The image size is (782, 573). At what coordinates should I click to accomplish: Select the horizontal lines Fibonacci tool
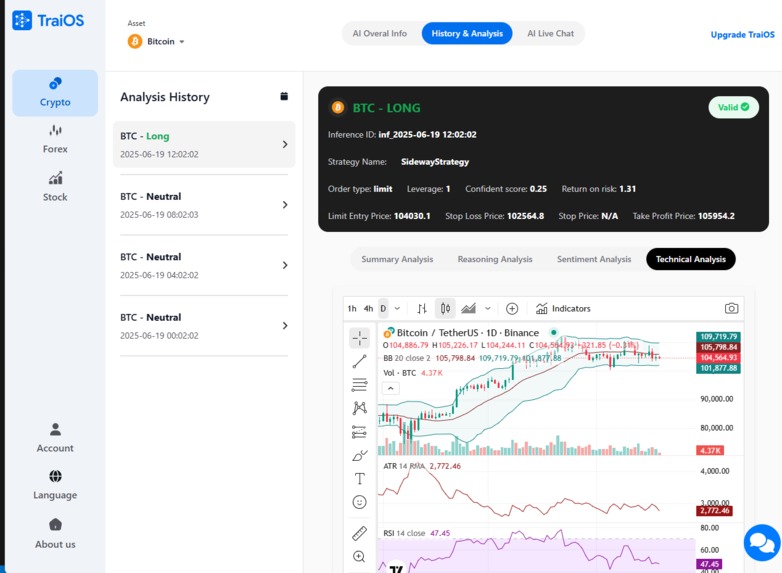[359, 384]
